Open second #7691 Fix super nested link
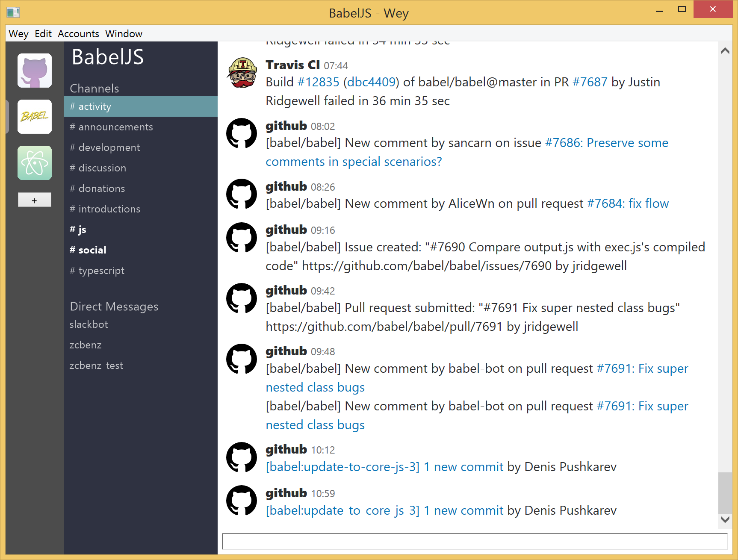The image size is (738, 560). pos(643,406)
